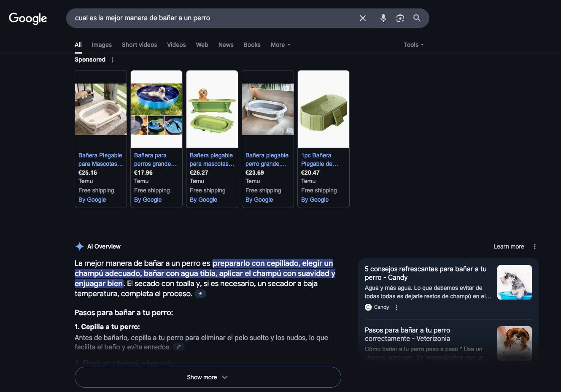561x392 pixels.
Task: Open the News tab
Action: [x=226, y=45]
